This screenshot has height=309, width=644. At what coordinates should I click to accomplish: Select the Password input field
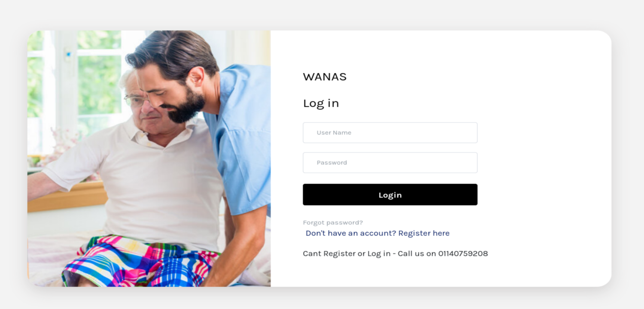390,163
